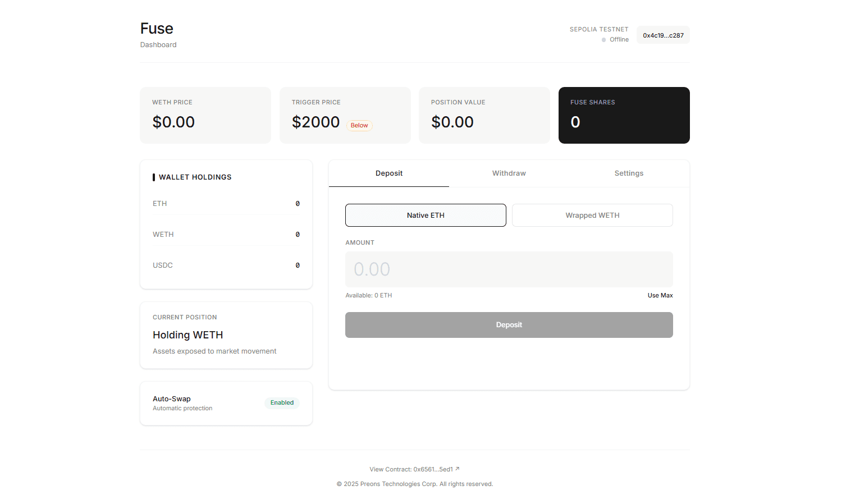
Task: Focus the Amount input field
Action: point(509,269)
